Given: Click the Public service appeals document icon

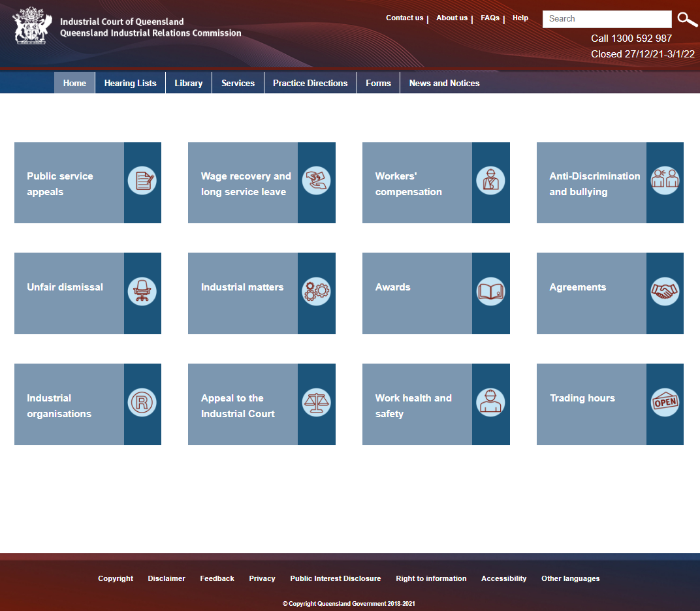Looking at the screenshot, I should [142, 181].
